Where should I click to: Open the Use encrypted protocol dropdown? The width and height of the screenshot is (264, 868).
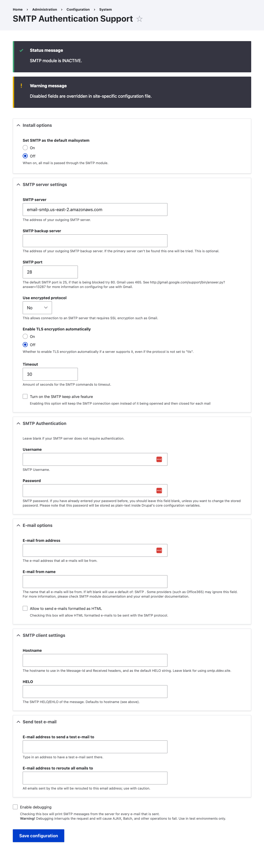(x=37, y=308)
